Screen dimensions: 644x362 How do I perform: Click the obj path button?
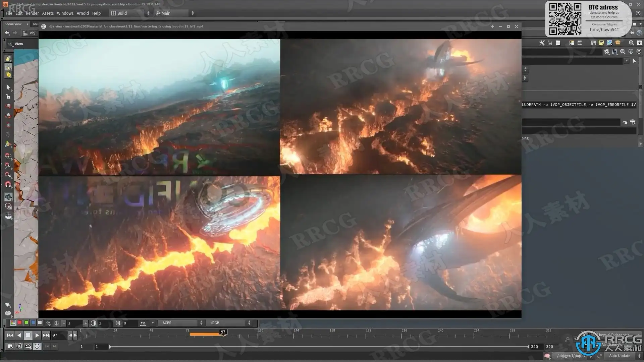30,33
